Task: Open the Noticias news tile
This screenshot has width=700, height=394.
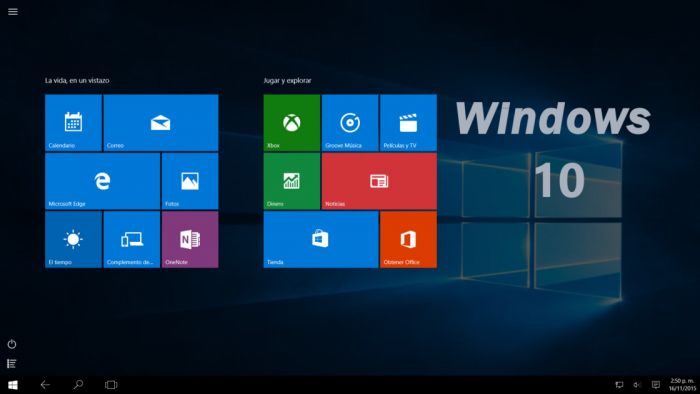Action: click(379, 181)
